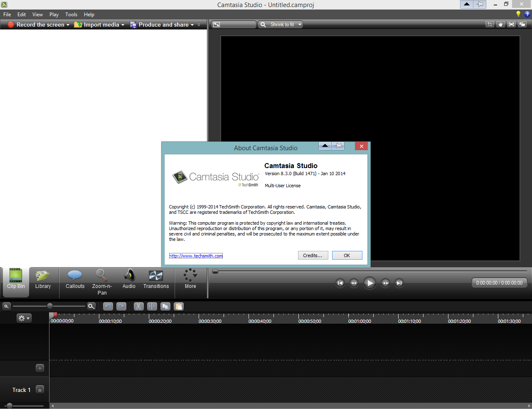532x409 pixels.
Task: Expand the Produce and share dropdown arrow
Action: click(x=192, y=25)
